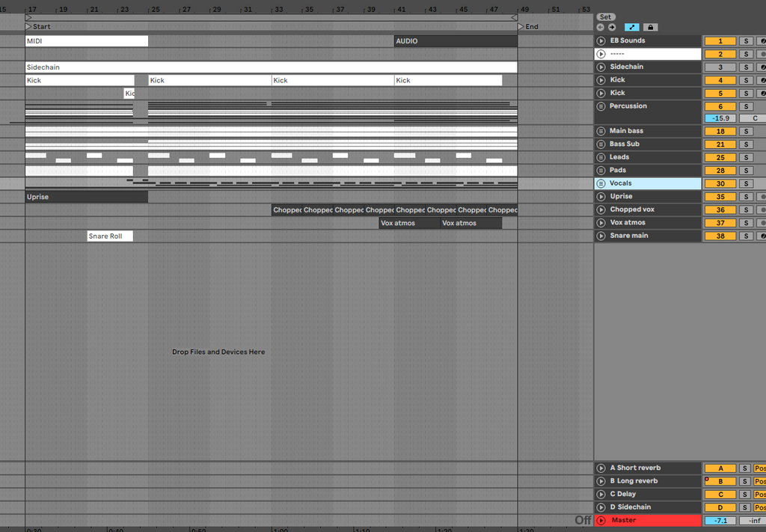Unfold the Leads group
The width and height of the screenshot is (766, 532).
601,157
